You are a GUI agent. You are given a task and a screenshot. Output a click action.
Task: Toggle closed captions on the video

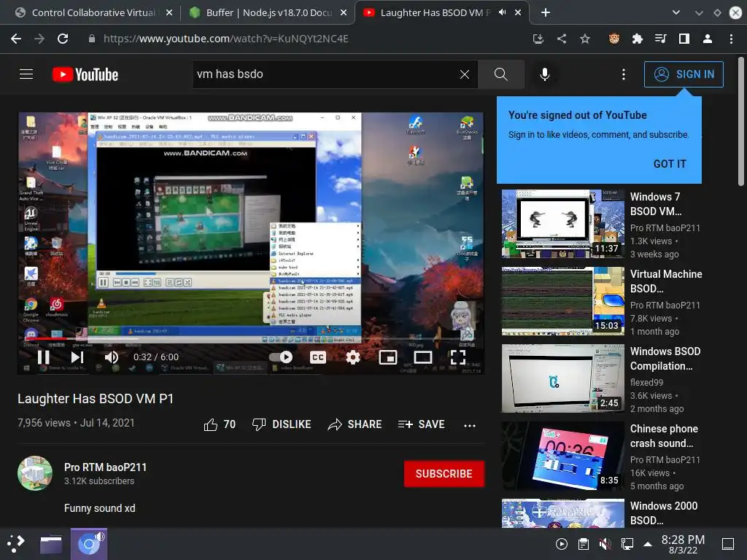[x=318, y=357]
